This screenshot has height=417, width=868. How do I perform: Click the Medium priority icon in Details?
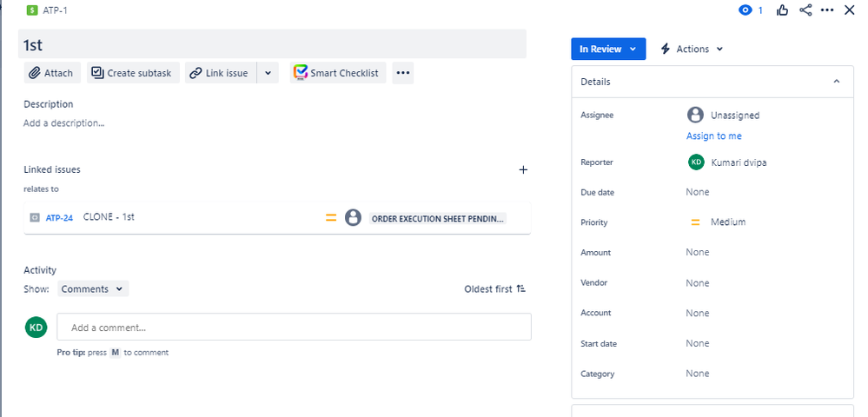(695, 222)
